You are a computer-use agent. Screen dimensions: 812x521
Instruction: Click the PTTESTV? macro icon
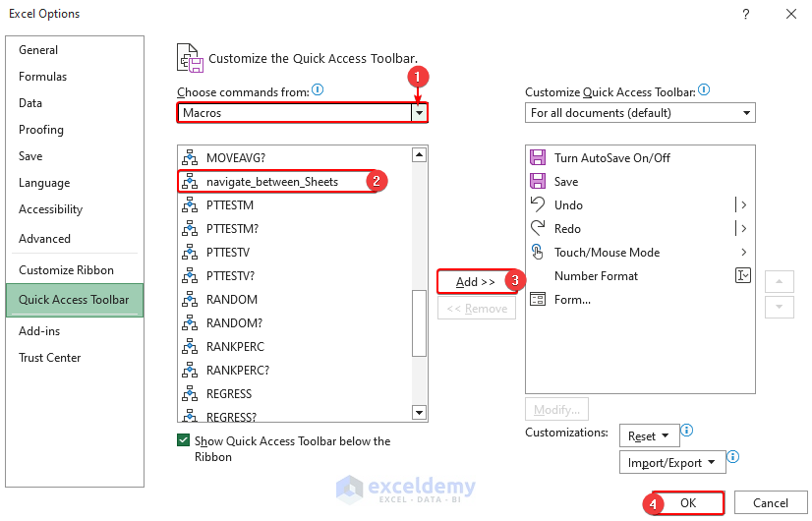(x=190, y=275)
